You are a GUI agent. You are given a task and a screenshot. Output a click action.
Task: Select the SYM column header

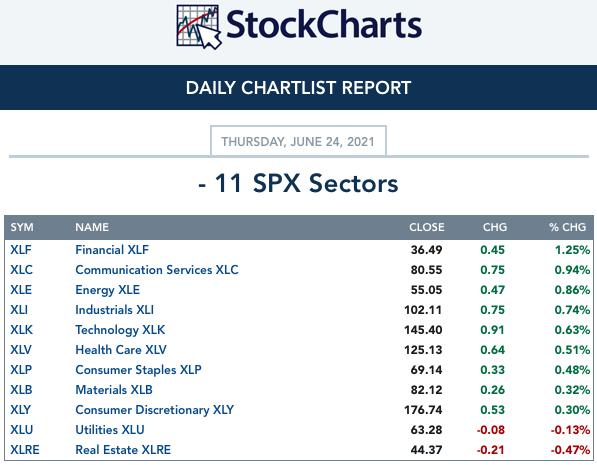(22, 227)
